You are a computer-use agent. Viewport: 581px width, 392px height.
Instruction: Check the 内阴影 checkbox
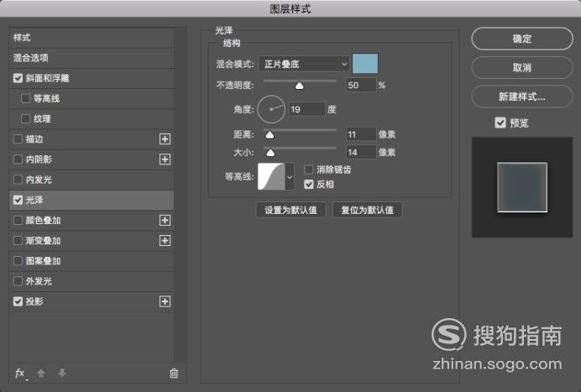[x=18, y=159]
